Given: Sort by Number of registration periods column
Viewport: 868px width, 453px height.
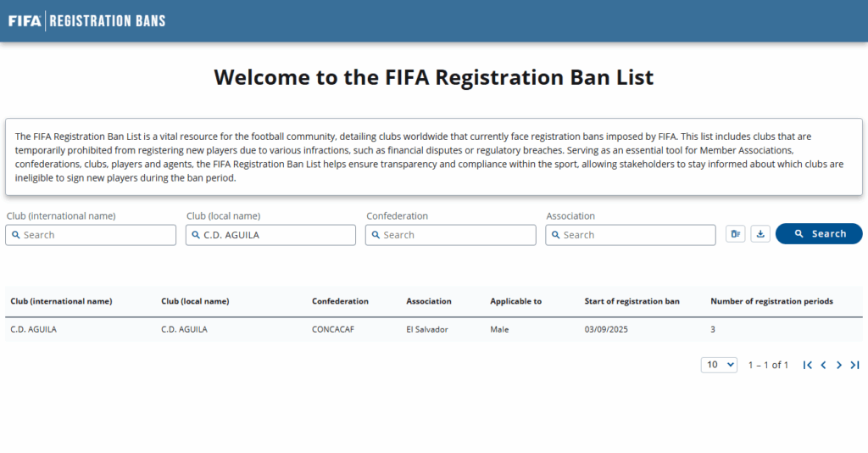Looking at the screenshot, I should (x=771, y=301).
